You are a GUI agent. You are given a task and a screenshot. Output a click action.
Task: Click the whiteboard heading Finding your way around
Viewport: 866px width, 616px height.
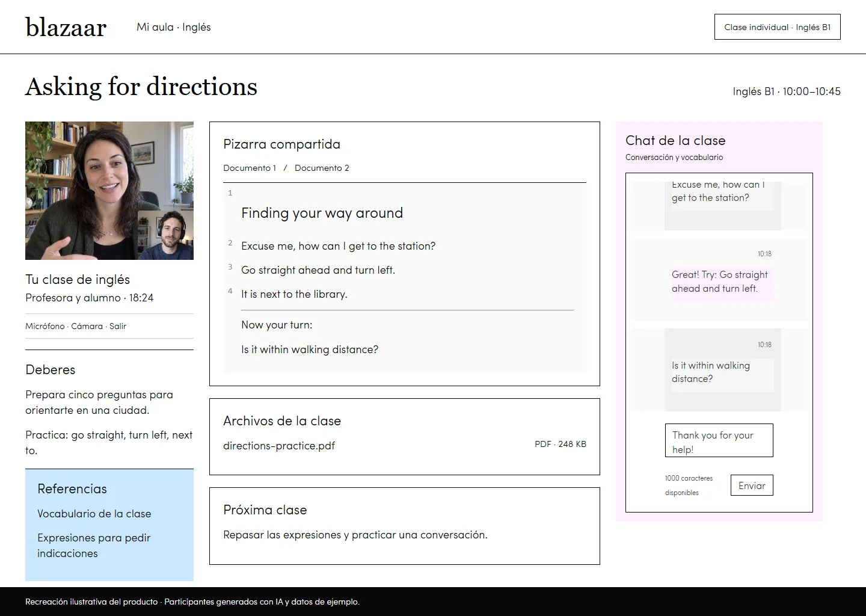(x=322, y=213)
